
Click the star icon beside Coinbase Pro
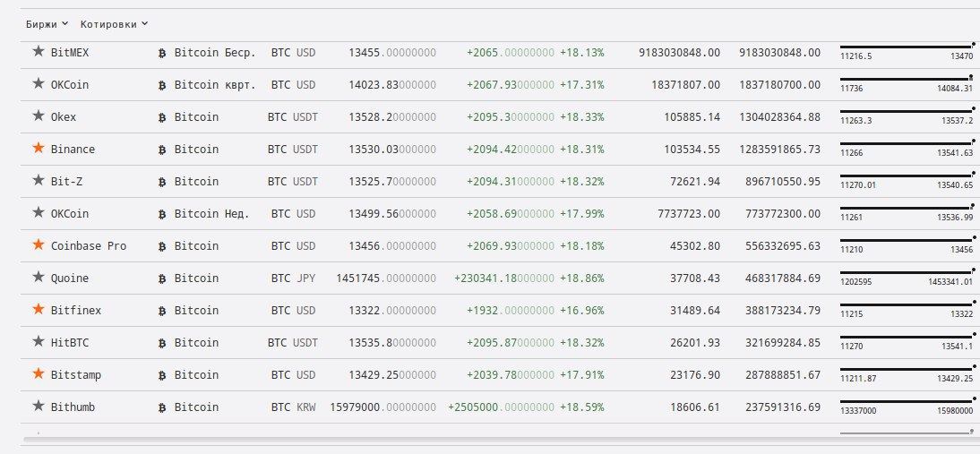38,245
